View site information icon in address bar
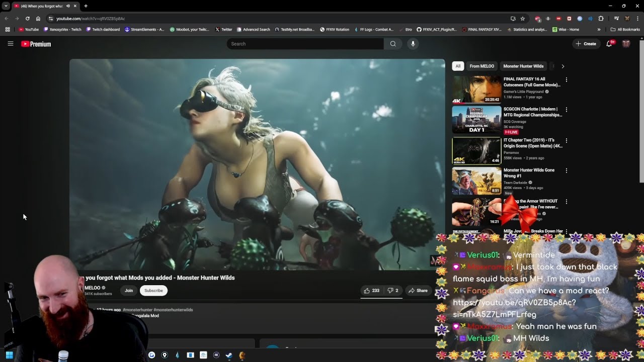The image size is (644, 362). (51, 19)
